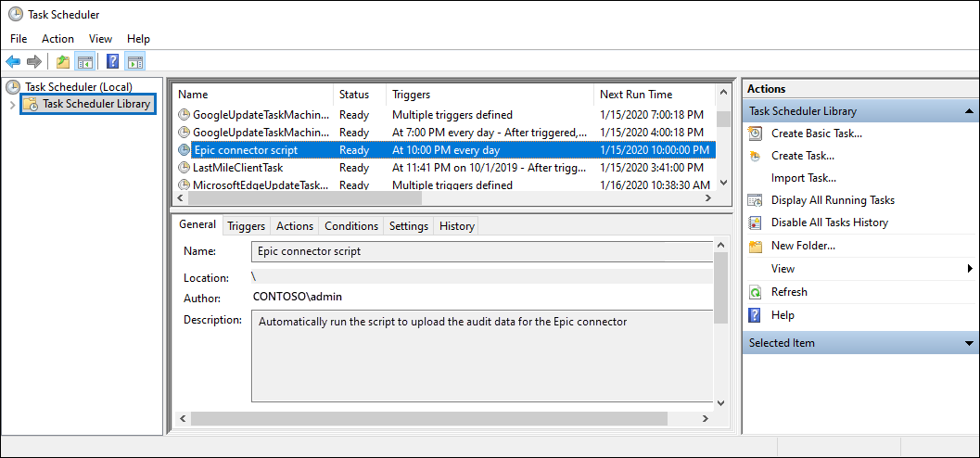Sort by the Next Run Time column header
The height and width of the screenshot is (458, 980).
point(655,95)
